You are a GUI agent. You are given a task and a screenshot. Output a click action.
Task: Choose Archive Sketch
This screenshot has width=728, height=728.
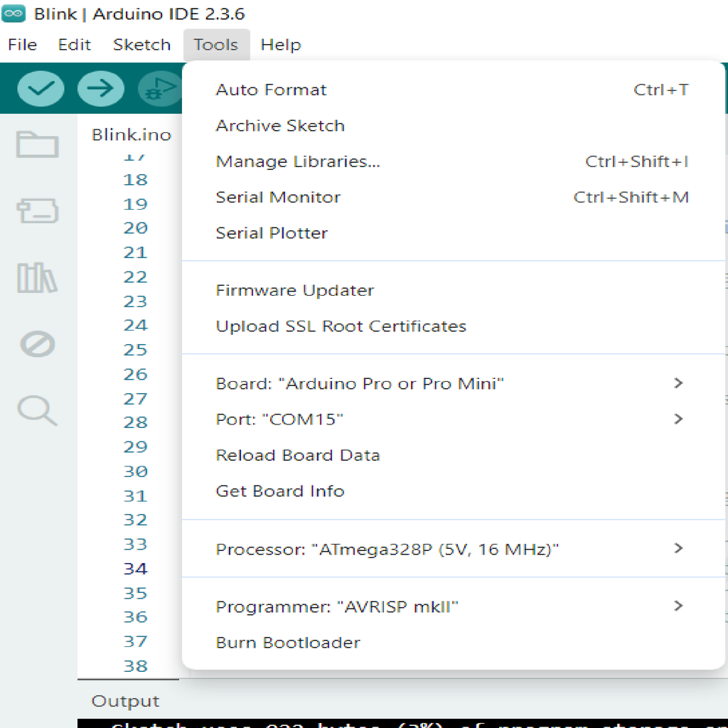tap(453, 125)
